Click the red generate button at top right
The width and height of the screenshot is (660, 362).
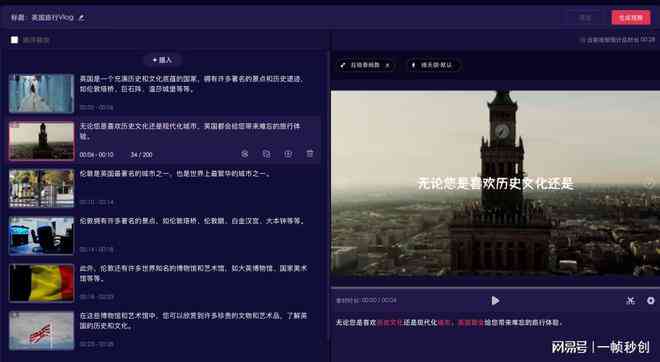click(x=631, y=18)
